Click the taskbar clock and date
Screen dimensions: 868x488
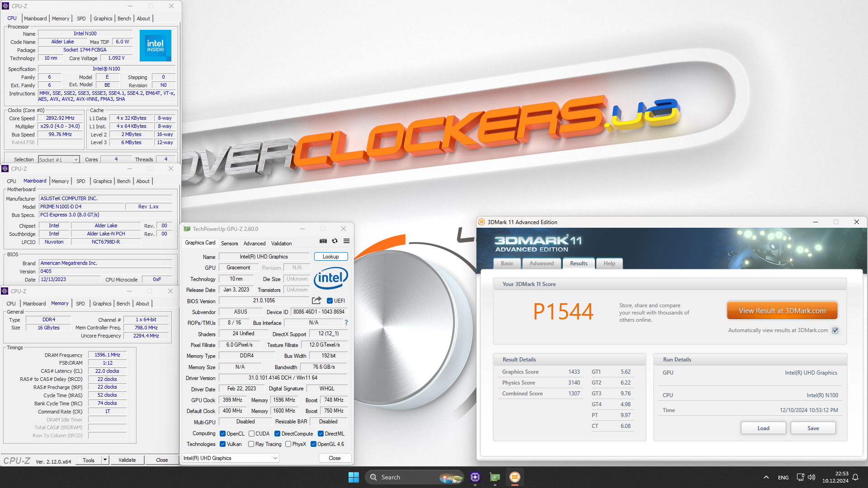[x=835, y=477]
